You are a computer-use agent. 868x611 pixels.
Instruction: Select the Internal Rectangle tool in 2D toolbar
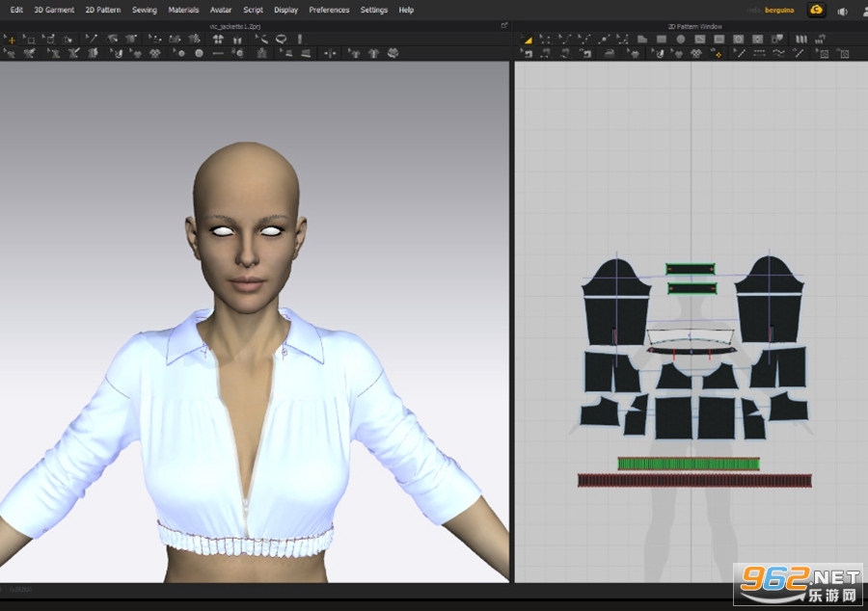coord(719,40)
